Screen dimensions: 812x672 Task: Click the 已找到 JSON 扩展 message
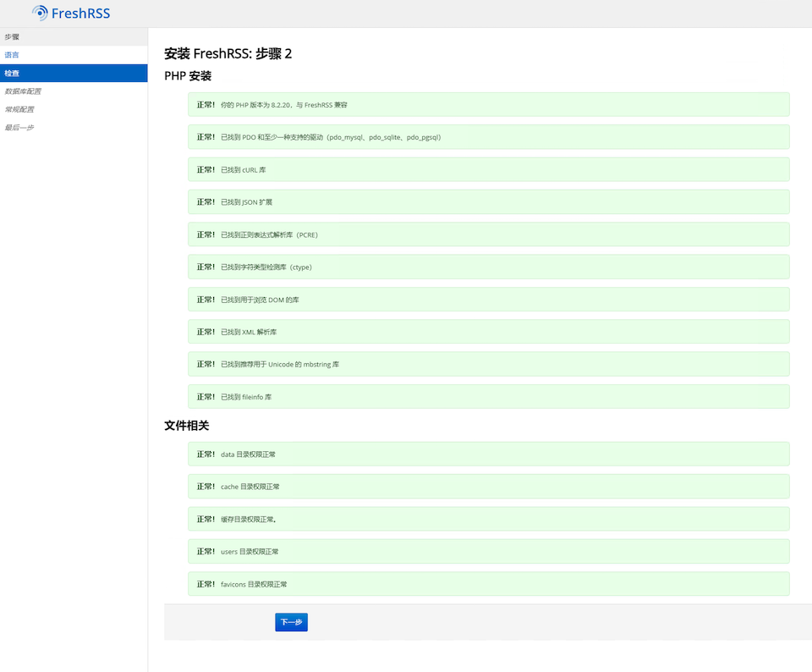point(488,202)
